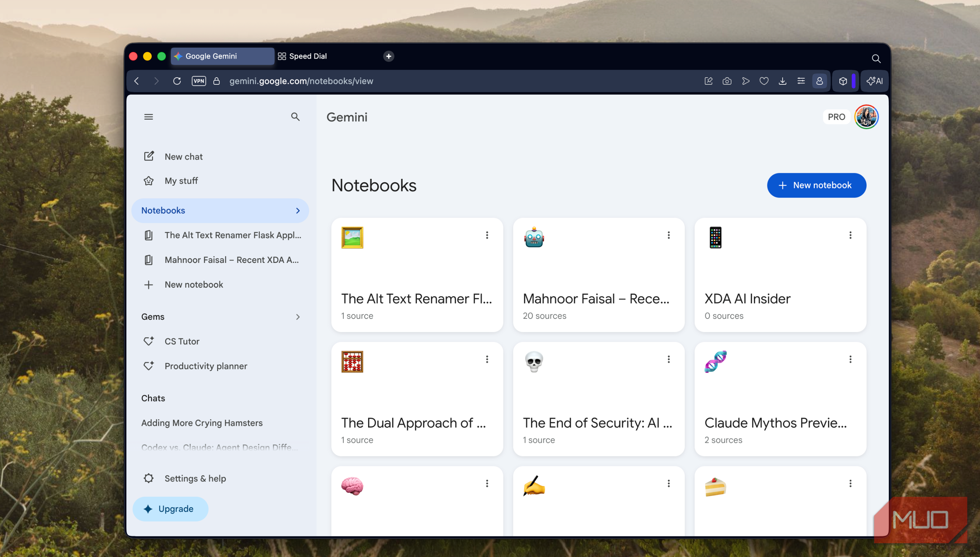
Task: Open the browser AI assistant button
Action: coord(874,81)
